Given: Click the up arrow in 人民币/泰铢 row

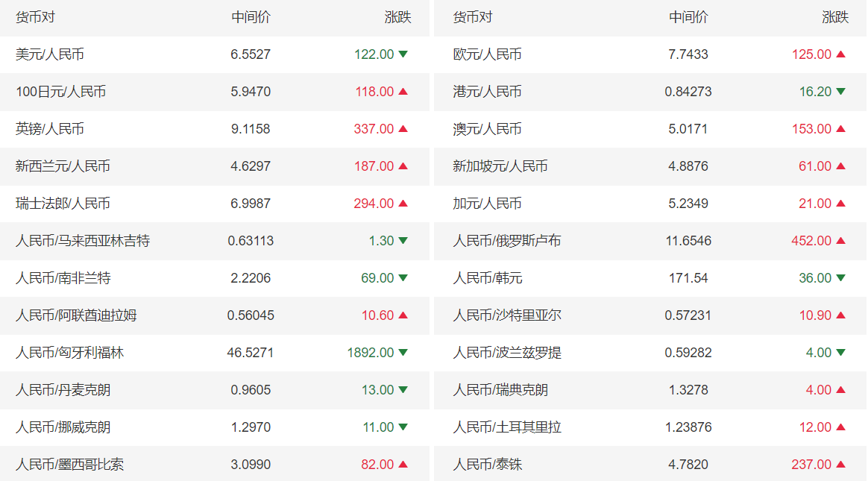Looking at the screenshot, I should click(x=841, y=464).
